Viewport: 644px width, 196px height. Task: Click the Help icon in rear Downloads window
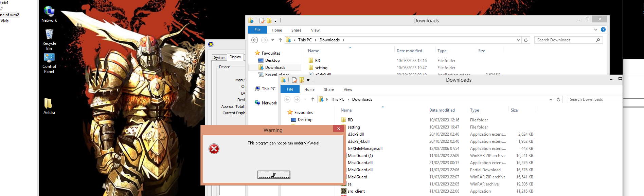[x=603, y=30]
